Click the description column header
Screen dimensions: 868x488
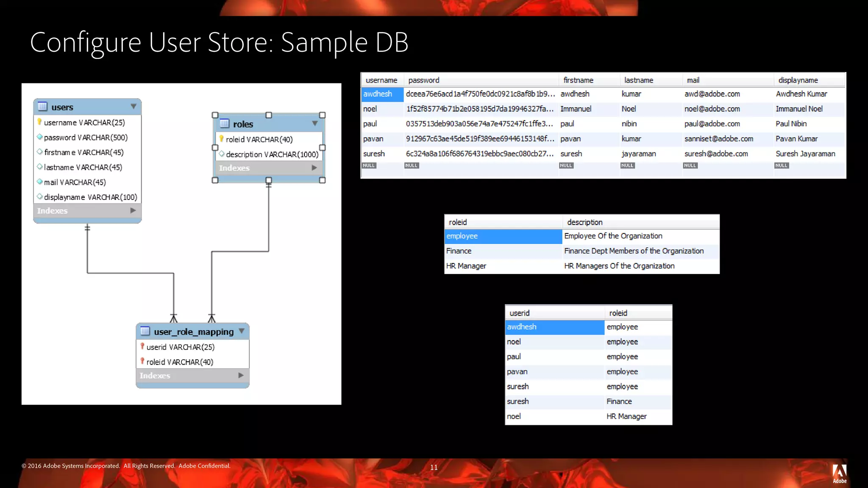(584, 222)
